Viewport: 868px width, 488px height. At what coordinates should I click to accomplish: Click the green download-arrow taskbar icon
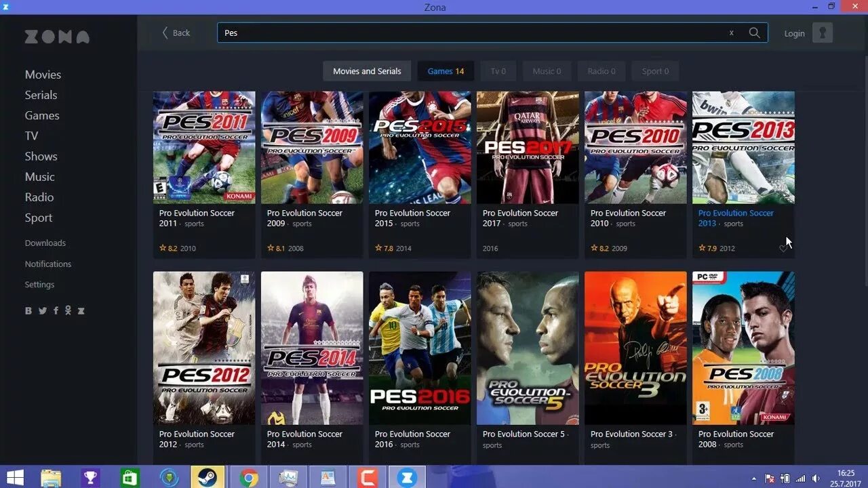pyautogui.click(x=169, y=478)
